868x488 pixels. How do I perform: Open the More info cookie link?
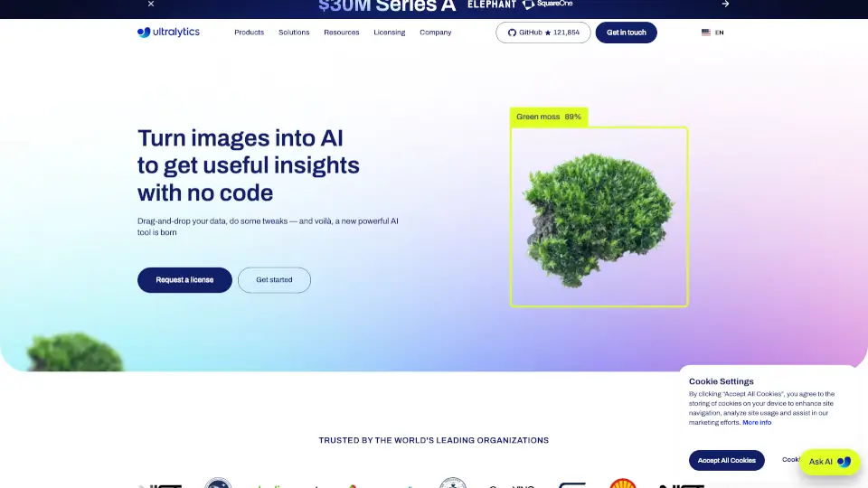pos(757,423)
